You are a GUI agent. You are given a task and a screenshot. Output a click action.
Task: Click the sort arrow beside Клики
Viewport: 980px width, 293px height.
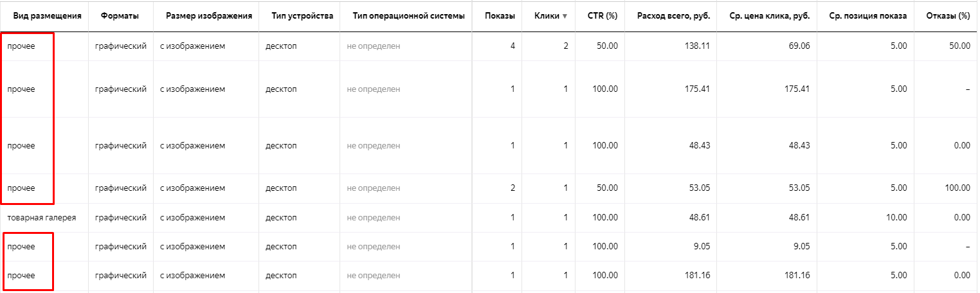[565, 16]
